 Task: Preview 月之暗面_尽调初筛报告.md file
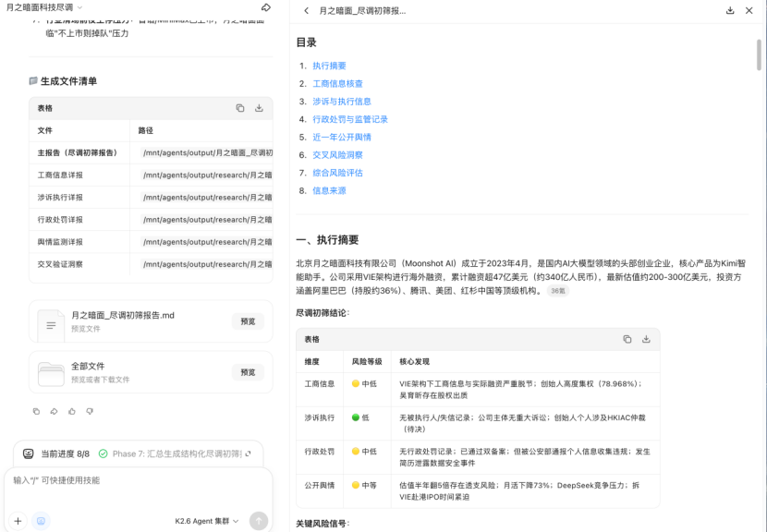[248, 321]
